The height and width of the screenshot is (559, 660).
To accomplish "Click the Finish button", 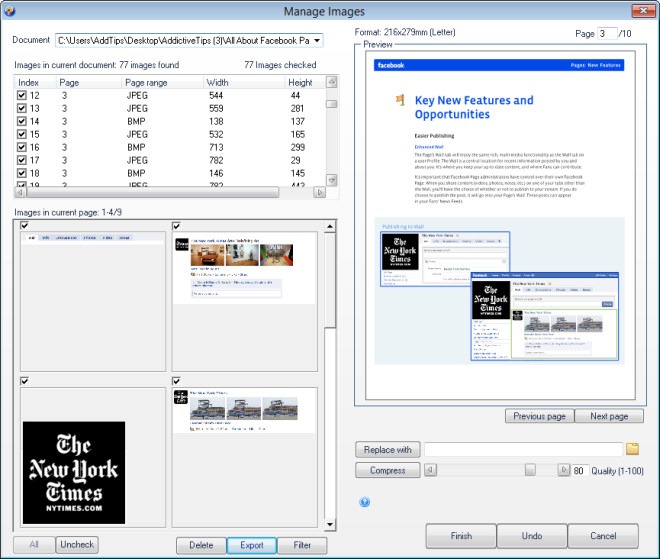I will click(x=461, y=536).
